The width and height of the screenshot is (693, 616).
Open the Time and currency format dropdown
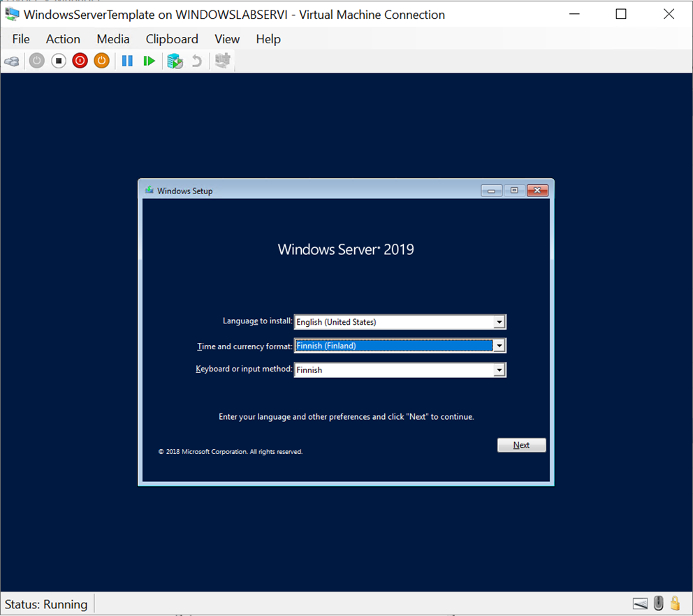(x=499, y=345)
